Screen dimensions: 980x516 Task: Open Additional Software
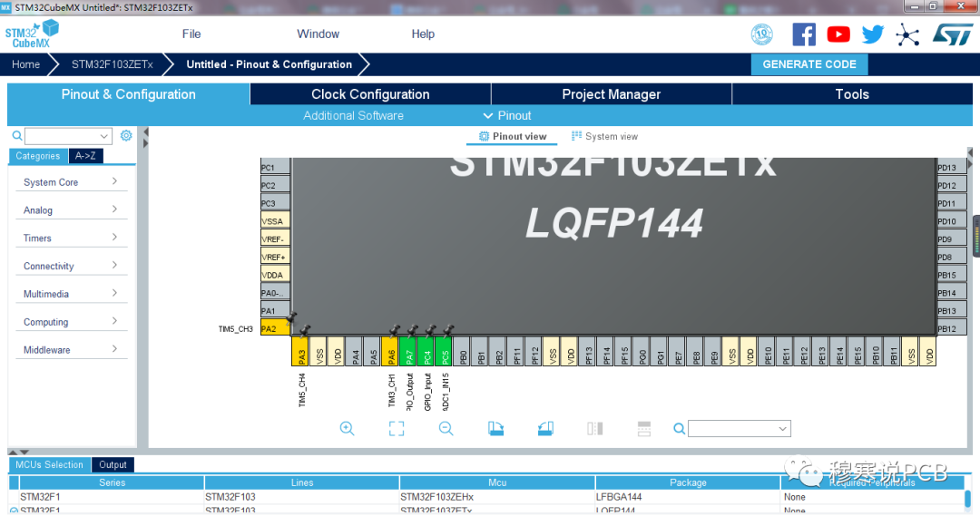pos(353,115)
